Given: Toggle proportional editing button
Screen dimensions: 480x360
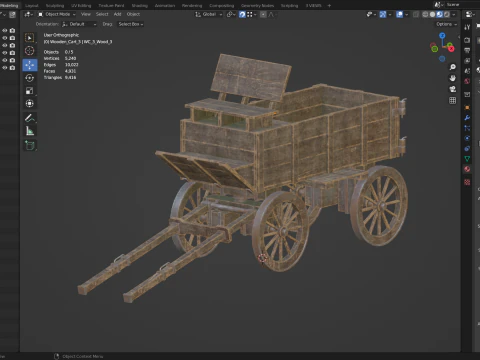Looking at the screenshot, I should [263, 14].
